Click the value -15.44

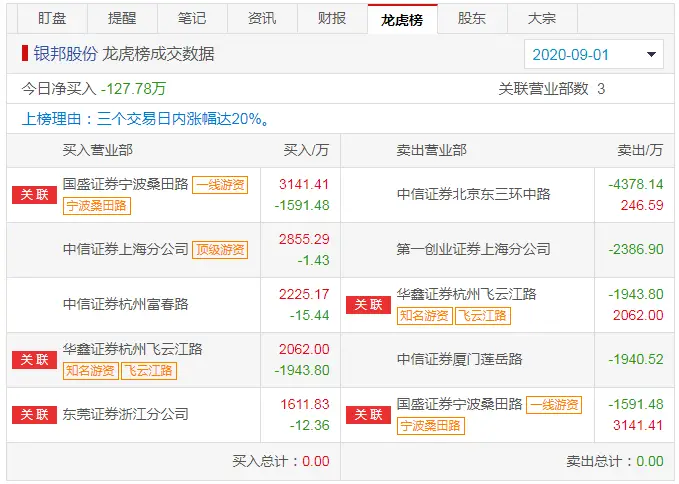coord(310,315)
